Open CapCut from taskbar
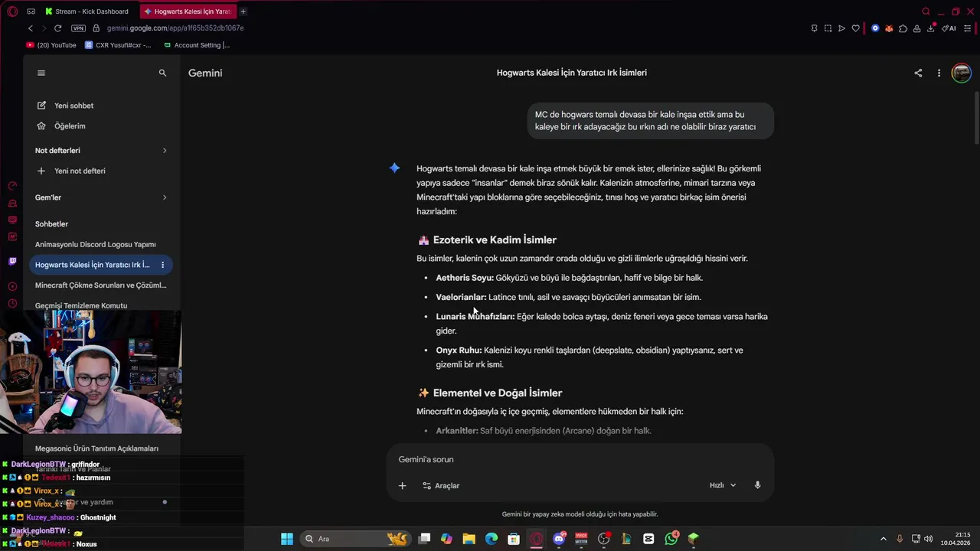980x551 pixels. tap(648, 539)
